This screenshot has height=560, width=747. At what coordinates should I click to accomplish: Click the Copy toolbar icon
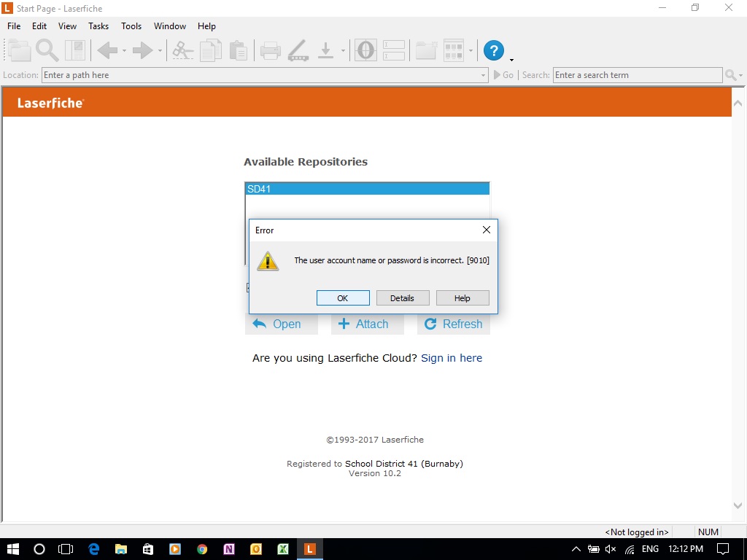211,50
